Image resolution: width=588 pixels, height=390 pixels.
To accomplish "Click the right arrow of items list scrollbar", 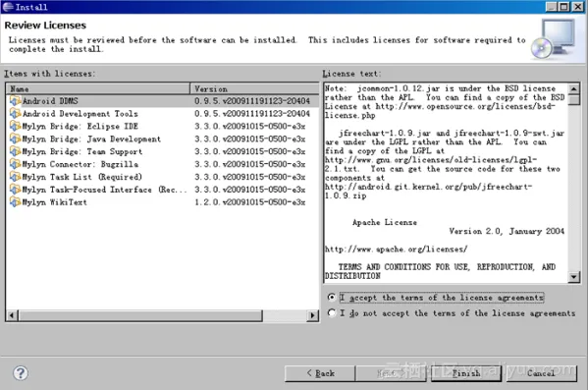I will point(312,315).
